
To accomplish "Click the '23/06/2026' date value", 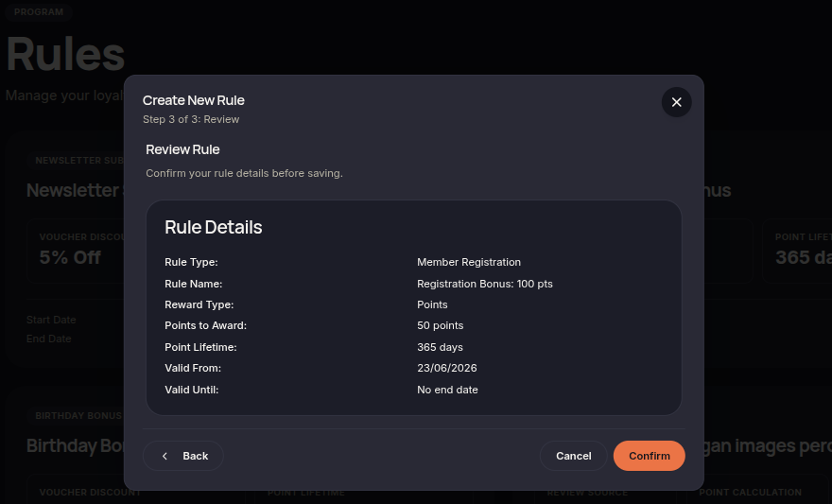I will 447,368.
